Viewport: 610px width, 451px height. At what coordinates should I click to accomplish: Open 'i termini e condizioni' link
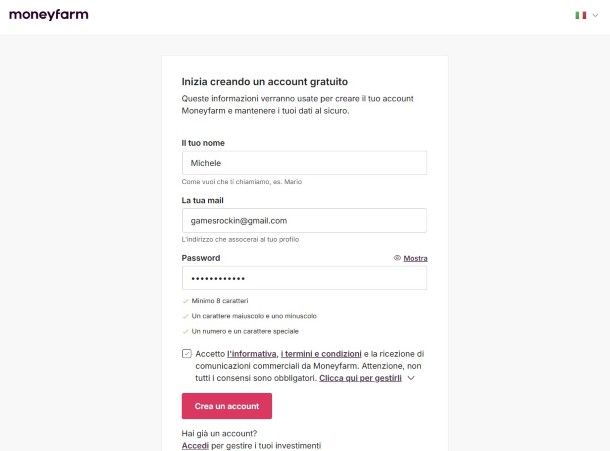320,354
